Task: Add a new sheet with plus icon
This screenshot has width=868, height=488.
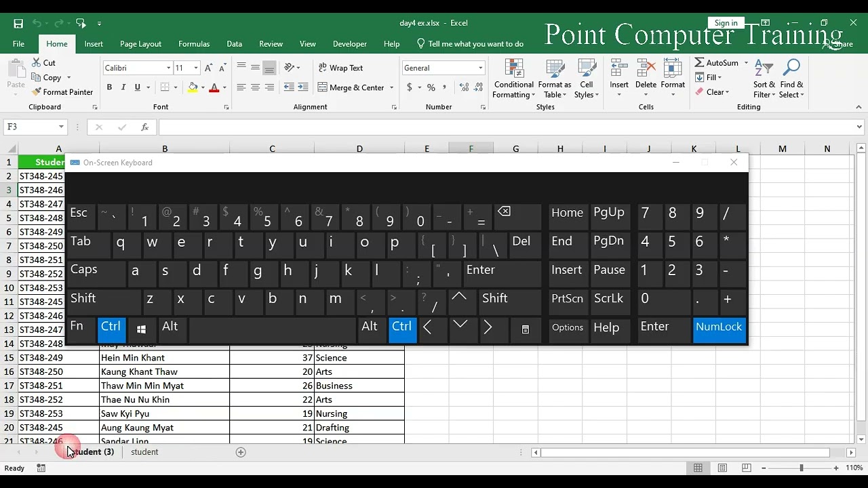Action: 241,452
